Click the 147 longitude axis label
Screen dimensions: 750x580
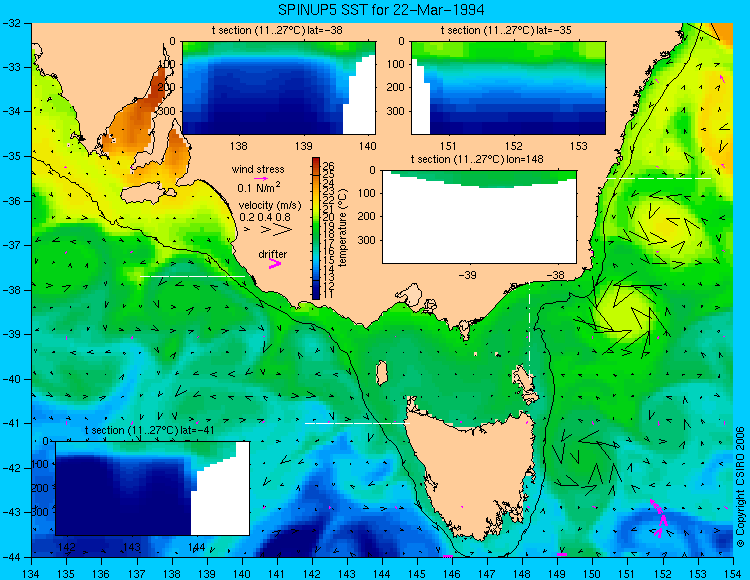[487, 574]
